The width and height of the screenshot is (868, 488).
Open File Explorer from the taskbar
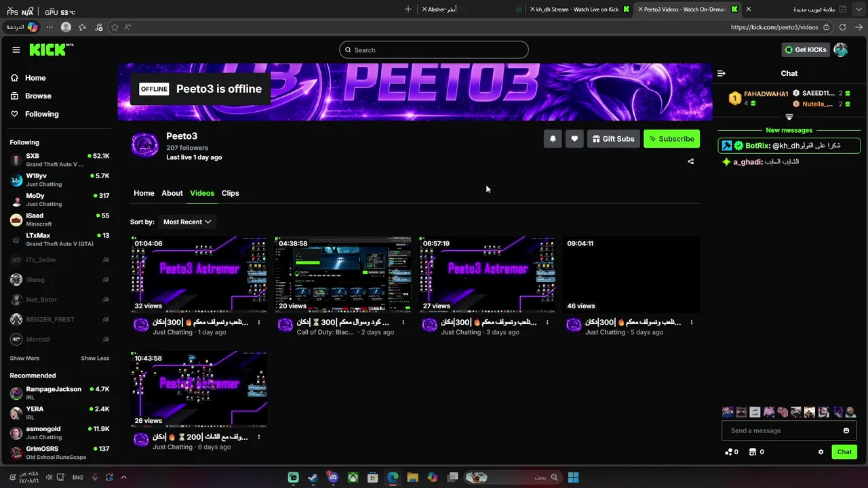(412, 477)
